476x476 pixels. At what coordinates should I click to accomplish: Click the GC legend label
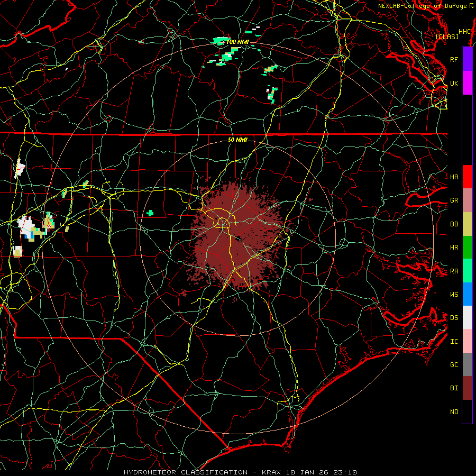(x=454, y=364)
